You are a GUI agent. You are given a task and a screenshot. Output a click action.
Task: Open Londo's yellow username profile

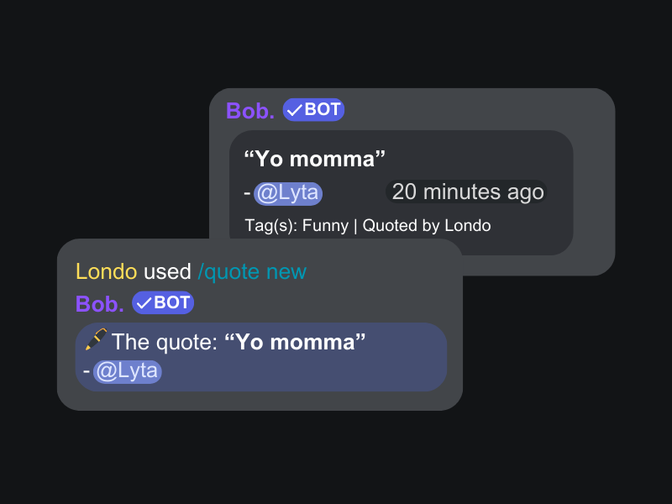(106, 272)
